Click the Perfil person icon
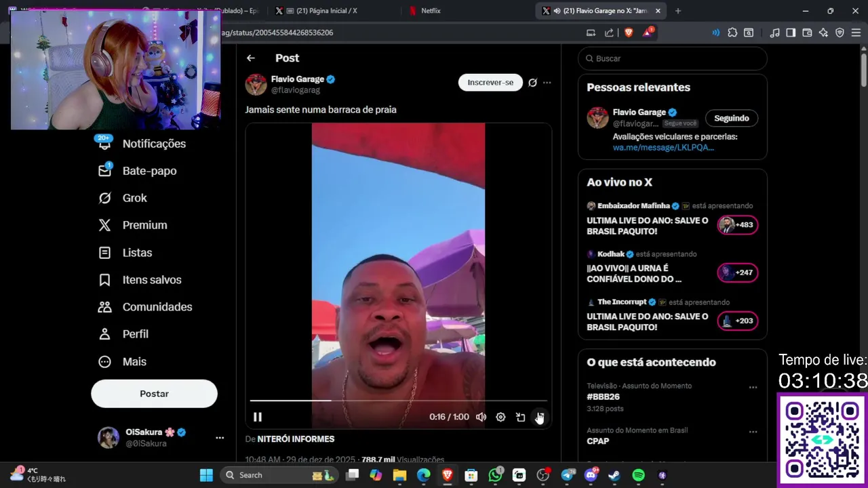Screen dimensions: 868x488 pos(104,334)
